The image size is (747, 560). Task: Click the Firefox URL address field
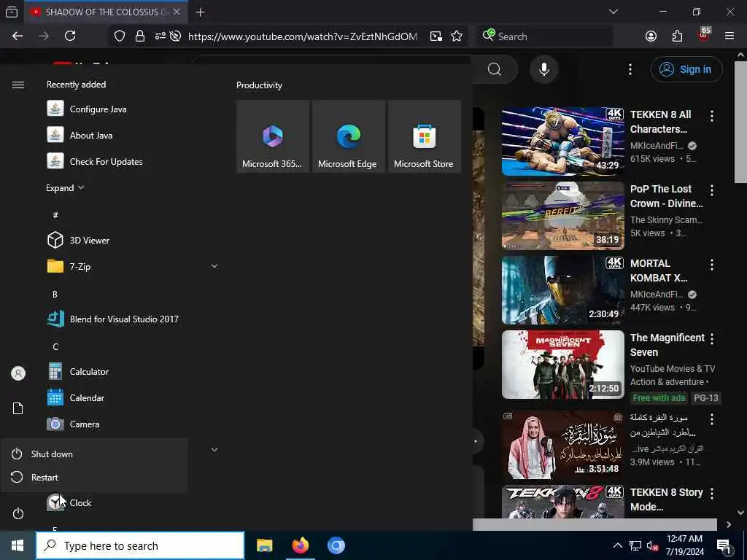[303, 36]
